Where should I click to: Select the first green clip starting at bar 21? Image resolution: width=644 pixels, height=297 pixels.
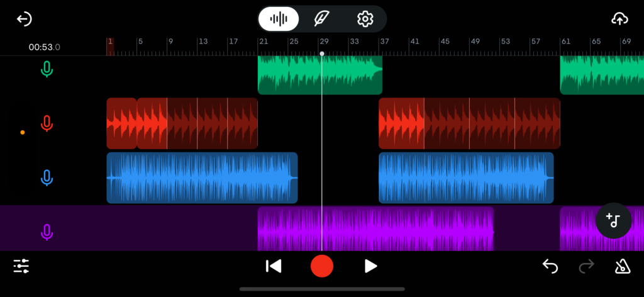tap(320, 75)
